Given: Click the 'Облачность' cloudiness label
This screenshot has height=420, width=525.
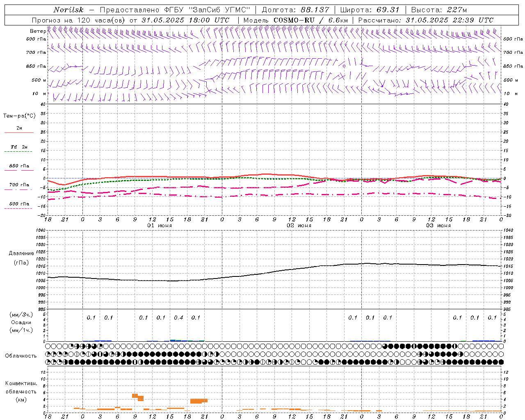Looking at the screenshot, I should pyautogui.click(x=21, y=356).
